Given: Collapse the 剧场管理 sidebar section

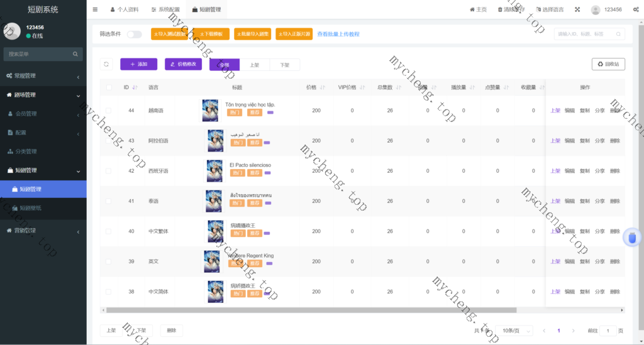Looking at the screenshot, I should [43, 95].
